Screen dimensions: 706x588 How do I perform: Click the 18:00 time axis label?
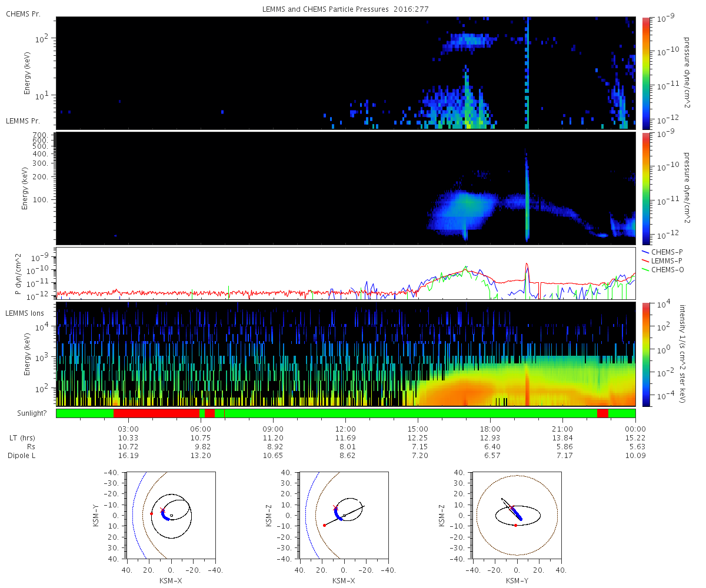point(490,429)
